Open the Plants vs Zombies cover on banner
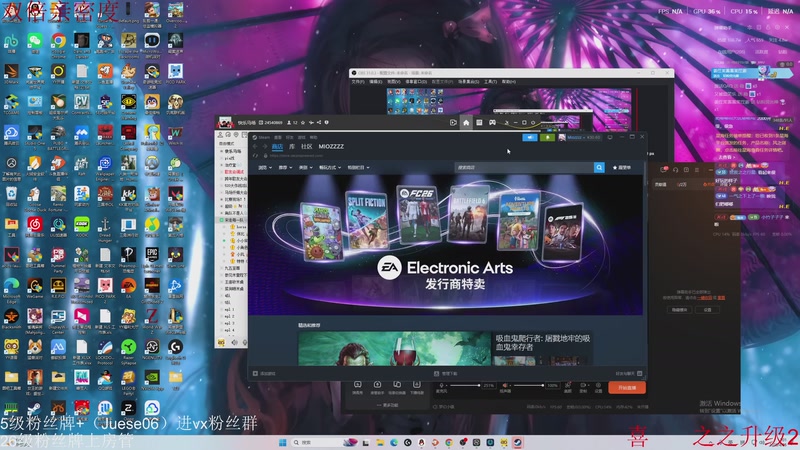 tap(321, 232)
